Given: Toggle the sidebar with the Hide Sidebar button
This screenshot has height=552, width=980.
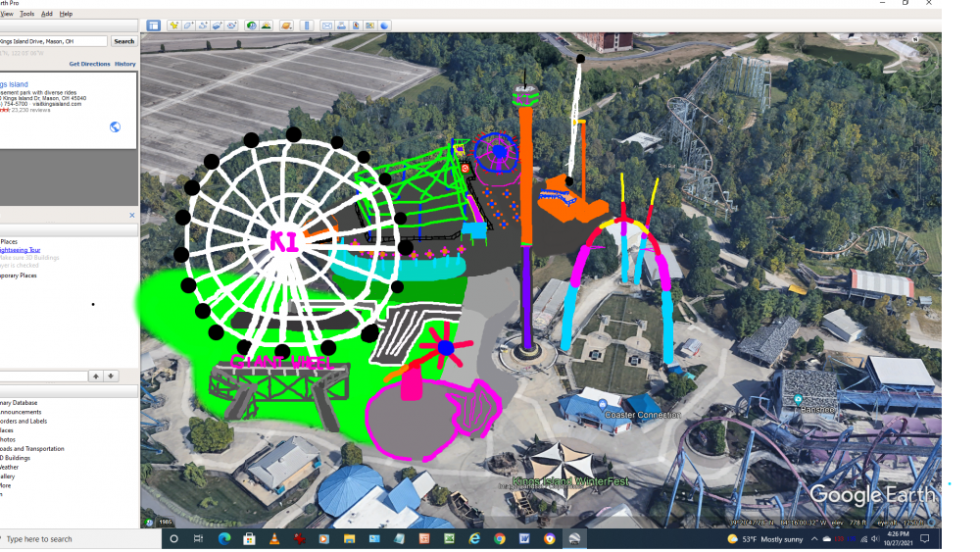Looking at the screenshot, I should coord(154,25).
